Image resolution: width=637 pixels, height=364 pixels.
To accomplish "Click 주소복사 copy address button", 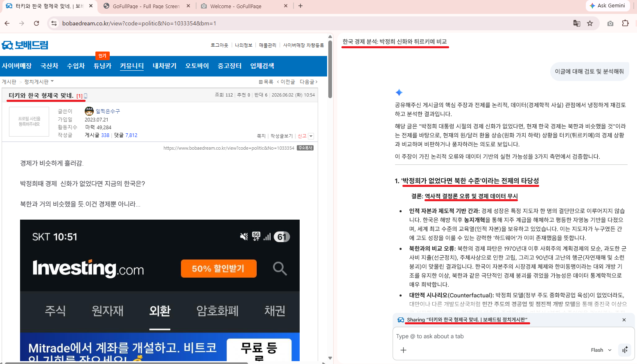I will point(305,148).
